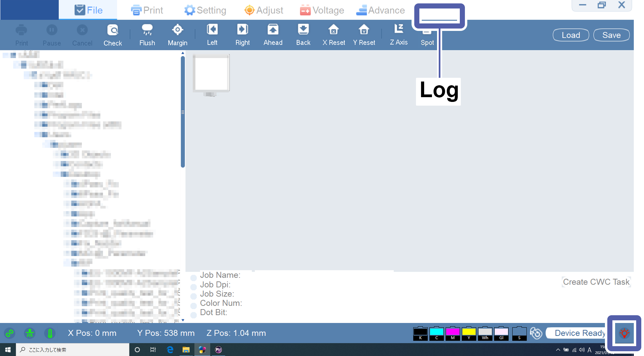Click the Load button
Screen dimensions: 644x356
coord(571,35)
